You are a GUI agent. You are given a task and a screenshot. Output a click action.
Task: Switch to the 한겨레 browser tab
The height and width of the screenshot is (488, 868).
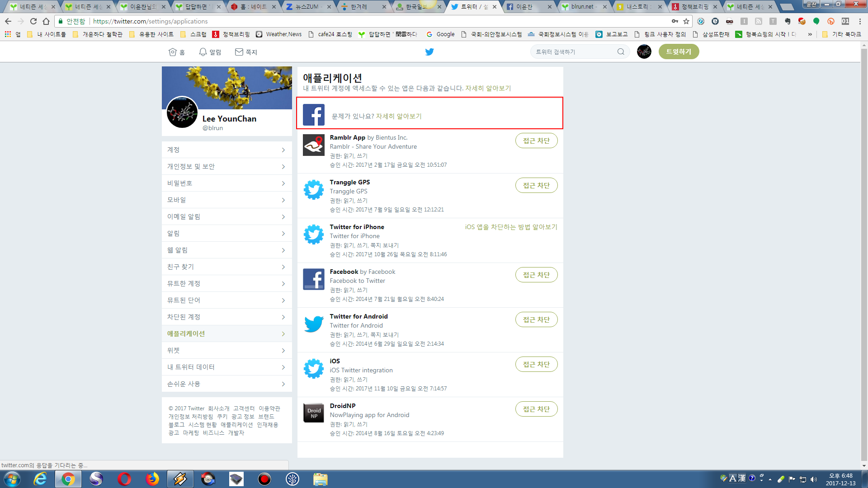363,6
